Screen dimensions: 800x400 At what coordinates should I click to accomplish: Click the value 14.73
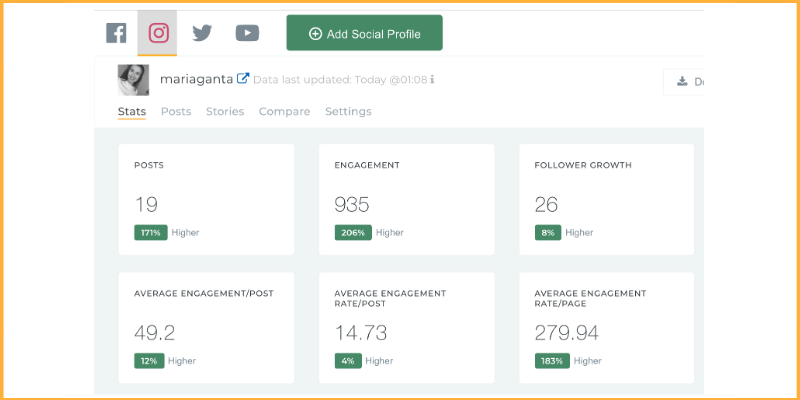pyautogui.click(x=361, y=333)
